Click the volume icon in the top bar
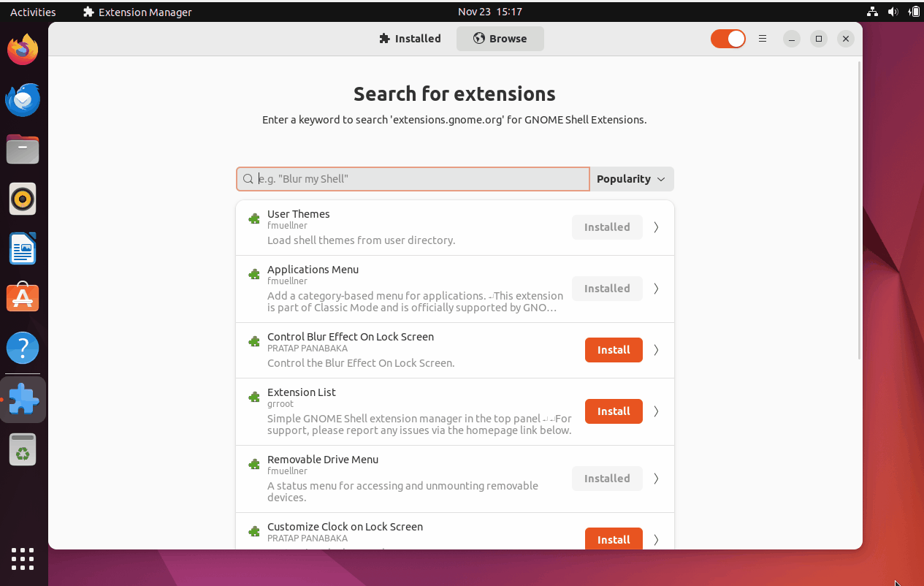The image size is (924, 586). [x=893, y=11]
